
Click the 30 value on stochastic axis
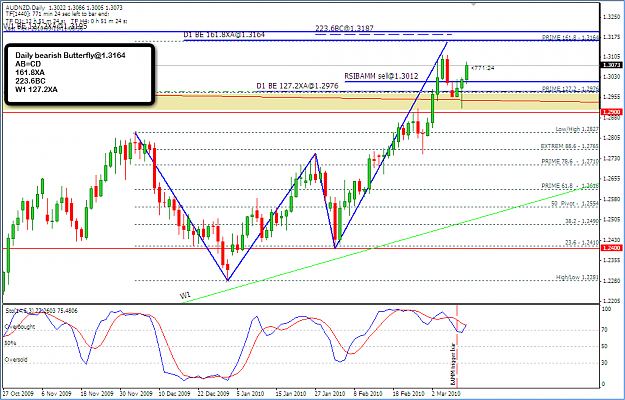pyautogui.click(x=604, y=363)
